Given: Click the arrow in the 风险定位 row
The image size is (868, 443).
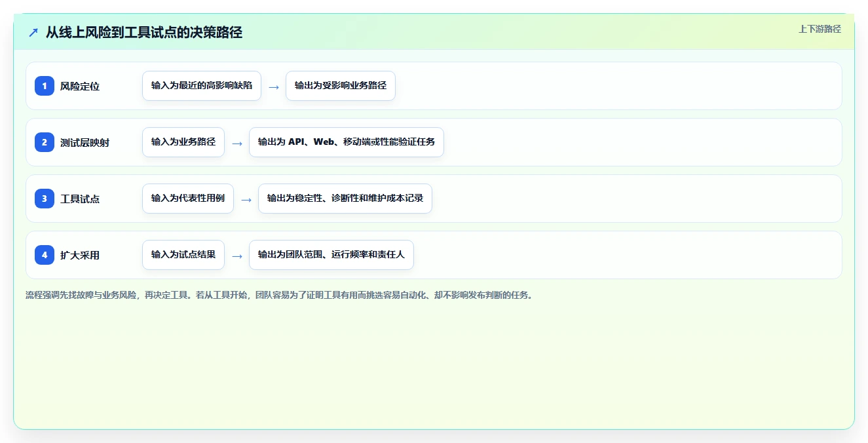Looking at the screenshot, I should pyautogui.click(x=274, y=87).
